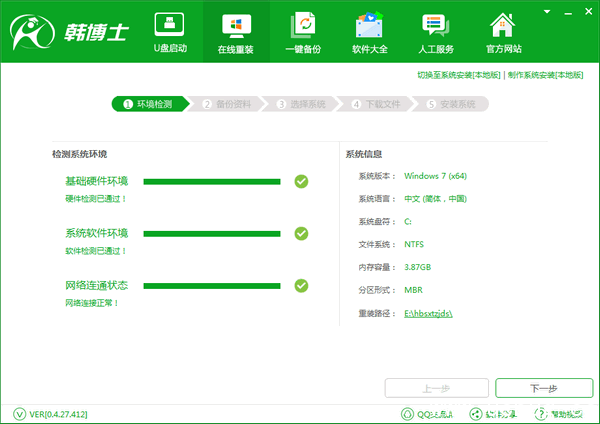Open the 人工服务 section
The height and width of the screenshot is (424, 600).
(x=436, y=33)
